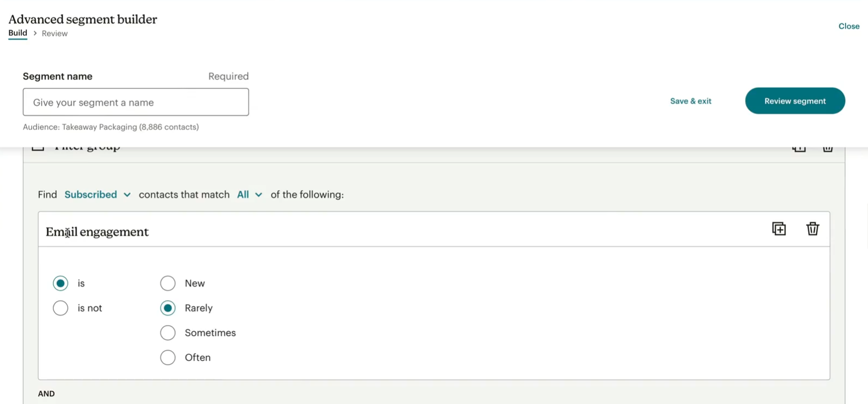Choose the Often engagement option
868x404 pixels.
pos(168,357)
